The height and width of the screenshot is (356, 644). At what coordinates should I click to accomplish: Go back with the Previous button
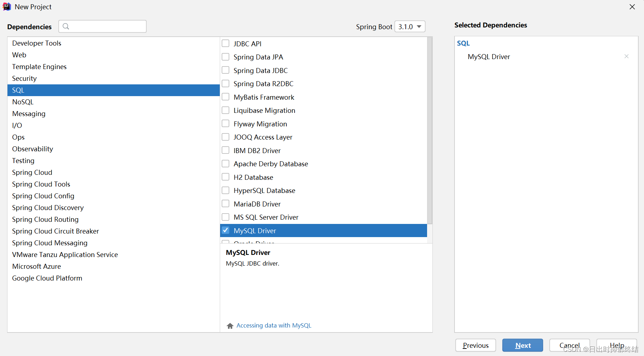point(476,345)
